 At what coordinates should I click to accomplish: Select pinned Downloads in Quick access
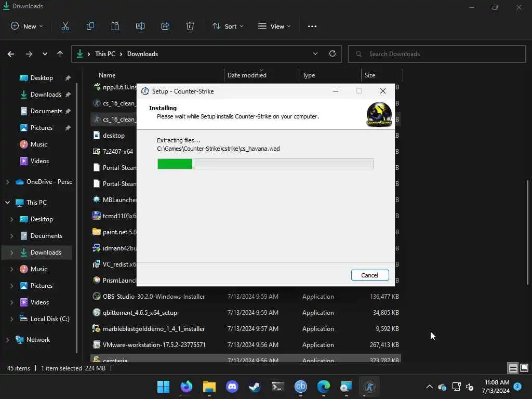point(46,95)
